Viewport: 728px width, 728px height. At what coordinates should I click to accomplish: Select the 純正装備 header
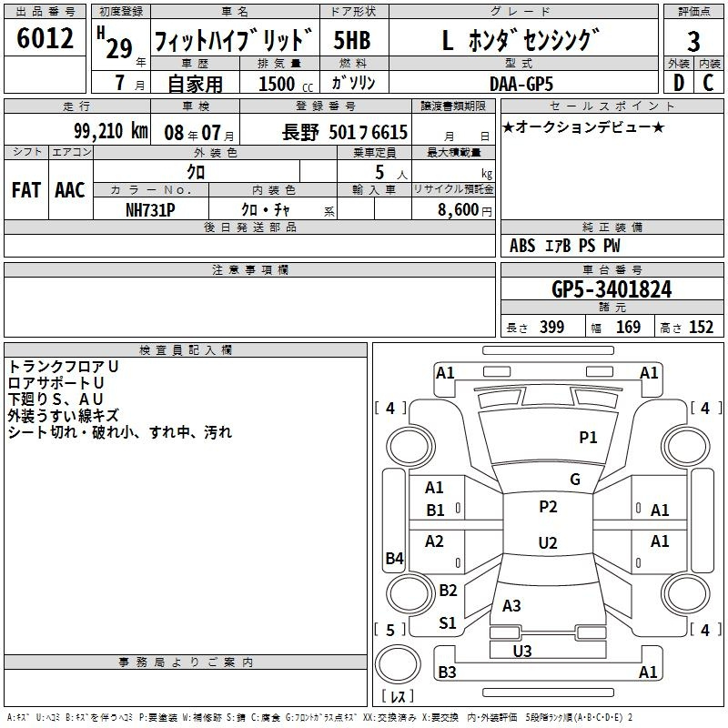(x=612, y=227)
